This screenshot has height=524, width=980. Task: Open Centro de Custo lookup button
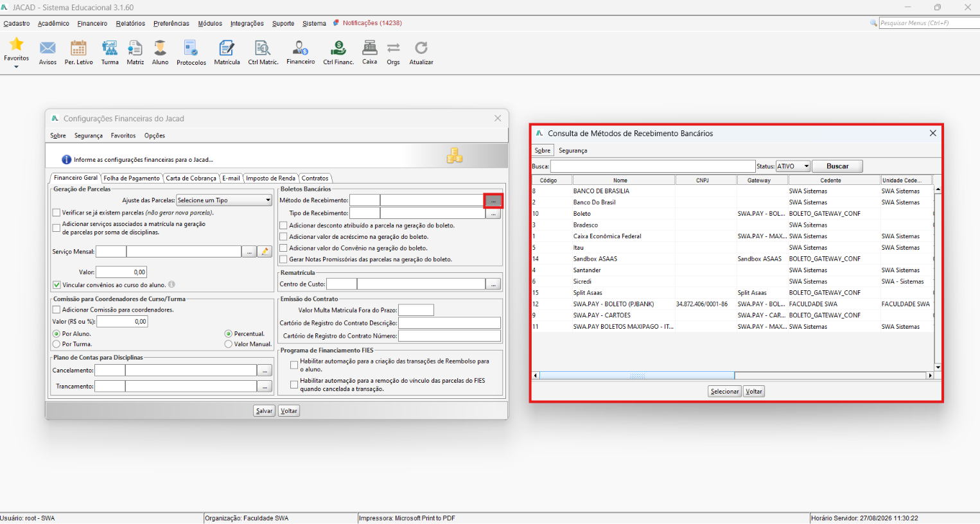click(493, 284)
